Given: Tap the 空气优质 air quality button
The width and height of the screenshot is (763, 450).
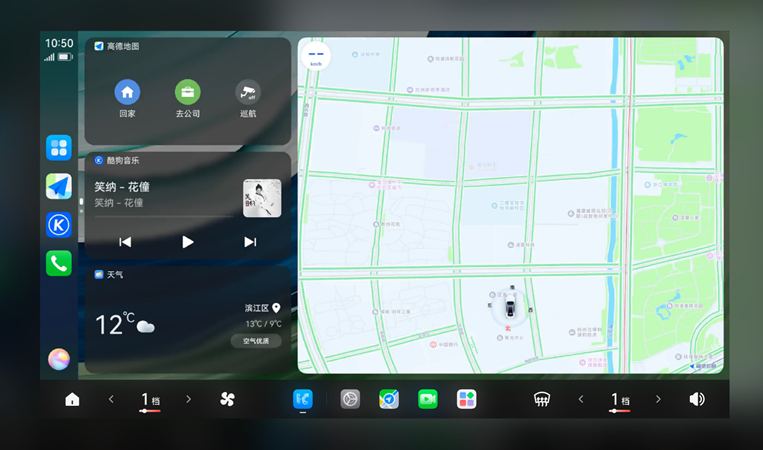Looking at the screenshot, I should coord(256,341).
